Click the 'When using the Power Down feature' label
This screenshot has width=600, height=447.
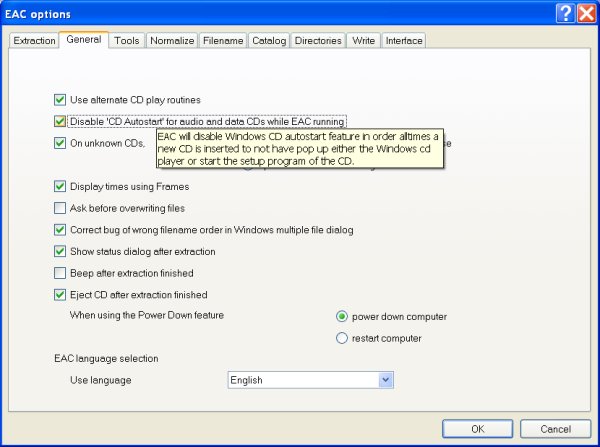click(x=147, y=315)
